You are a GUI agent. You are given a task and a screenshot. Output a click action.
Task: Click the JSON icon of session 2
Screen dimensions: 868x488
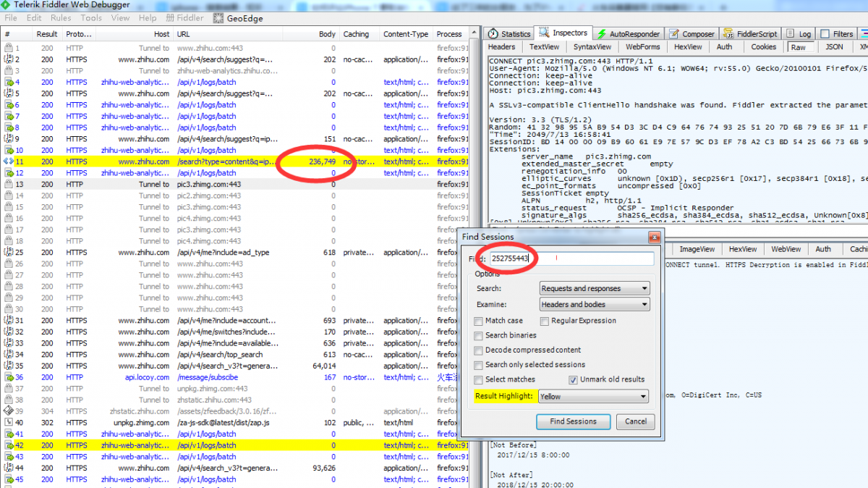click(x=8, y=59)
